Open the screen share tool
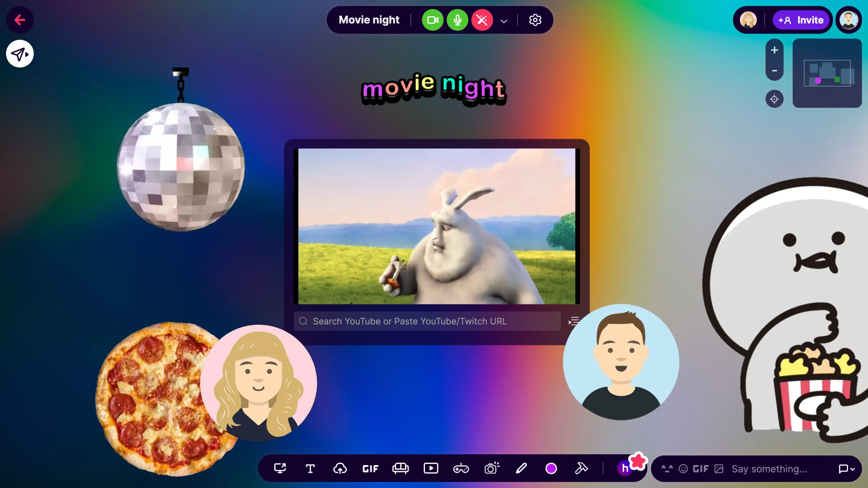The image size is (868, 488). coord(280,468)
